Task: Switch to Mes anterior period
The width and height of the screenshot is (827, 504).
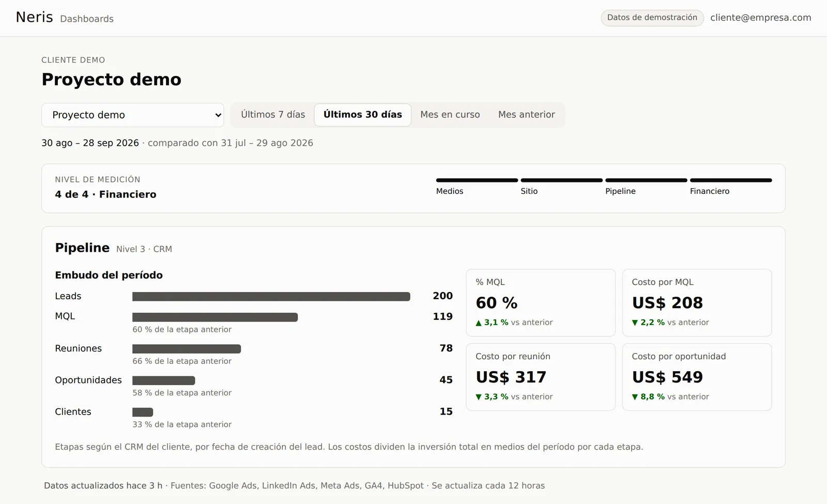Action: coord(526,115)
